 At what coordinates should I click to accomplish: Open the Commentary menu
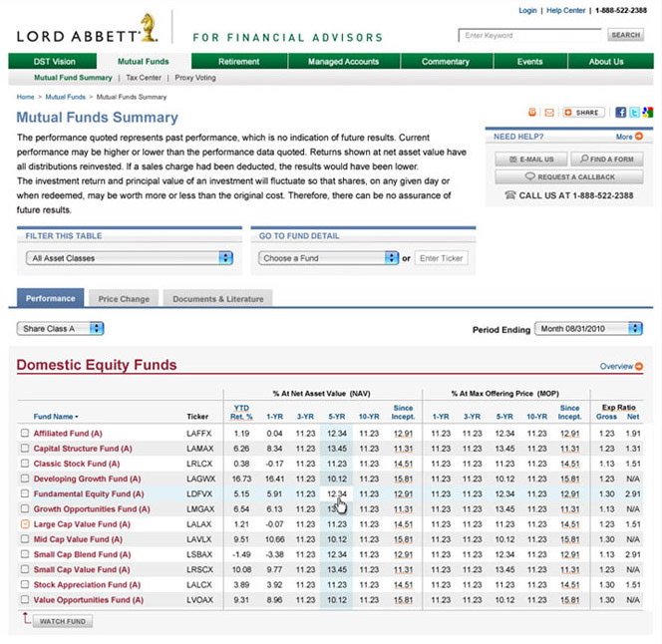pyautogui.click(x=446, y=61)
